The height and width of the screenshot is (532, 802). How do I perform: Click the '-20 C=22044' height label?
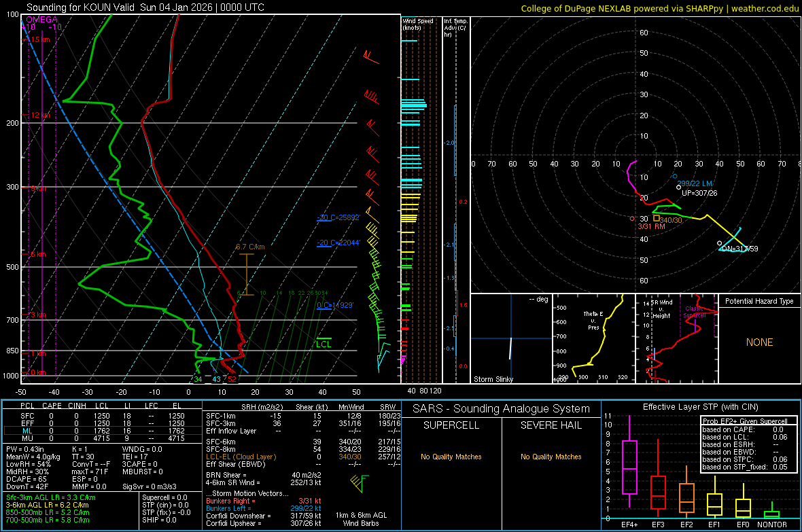[338, 243]
